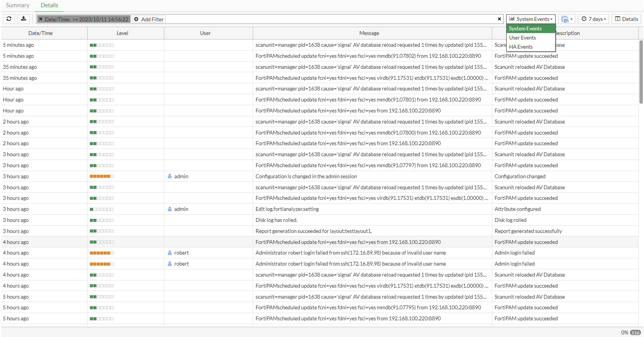This screenshot has width=644, height=337.
Task: Click level indicator in the Disk log rolled row
Action: coord(102,220)
